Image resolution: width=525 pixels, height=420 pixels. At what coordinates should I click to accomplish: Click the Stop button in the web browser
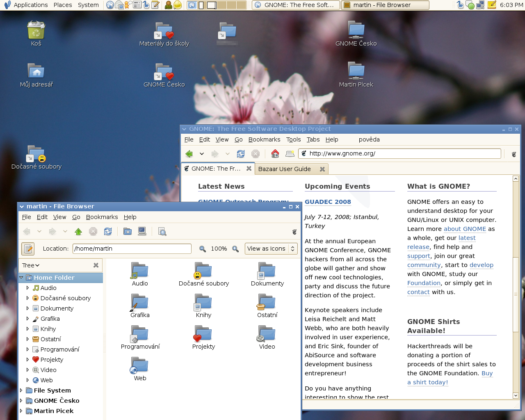point(256,154)
